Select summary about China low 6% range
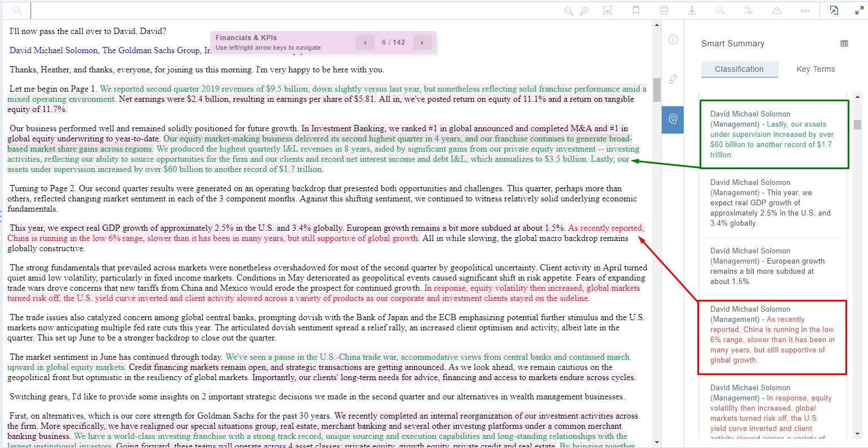Screen dimensions: 868x448 (x=772, y=337)
